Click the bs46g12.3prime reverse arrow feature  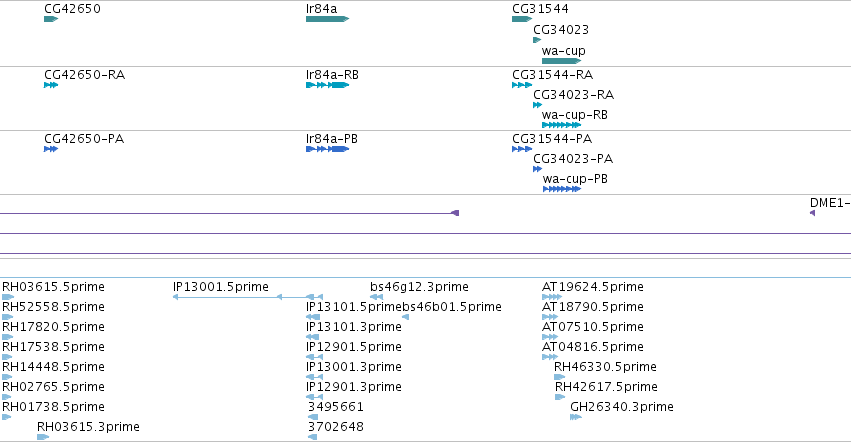[x=377, y=296]
